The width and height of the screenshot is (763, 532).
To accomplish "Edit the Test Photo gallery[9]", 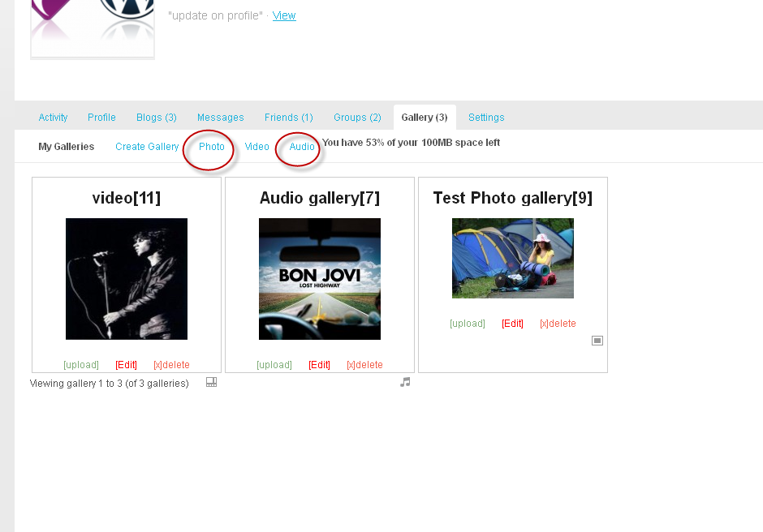I will [x=512, y=324].
